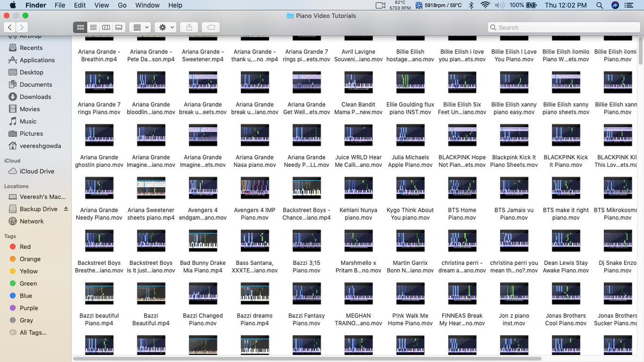Viewport: 644px width, 362px height.
Task: Open Downloads in the sidebar
Action: (x=35, y=97)
